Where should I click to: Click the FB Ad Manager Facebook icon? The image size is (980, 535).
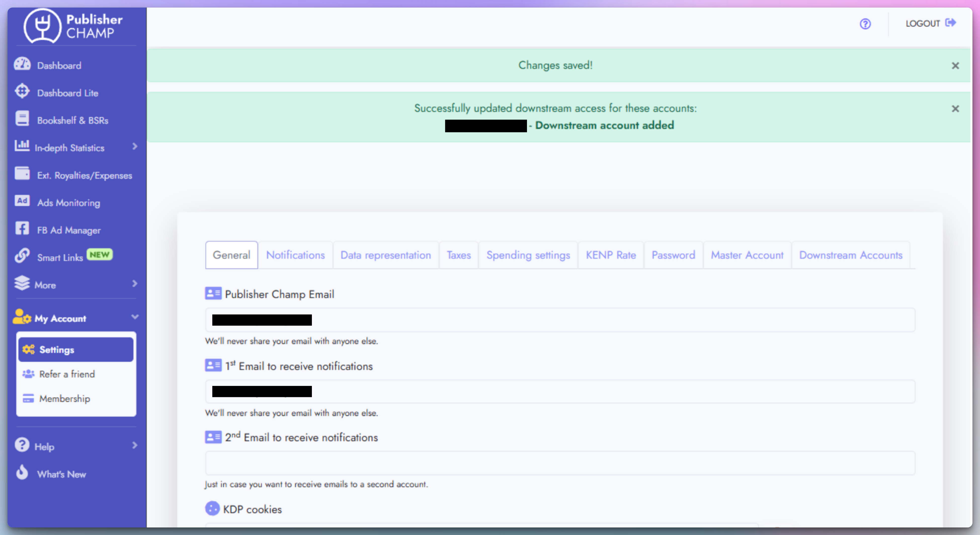[22, 229]
